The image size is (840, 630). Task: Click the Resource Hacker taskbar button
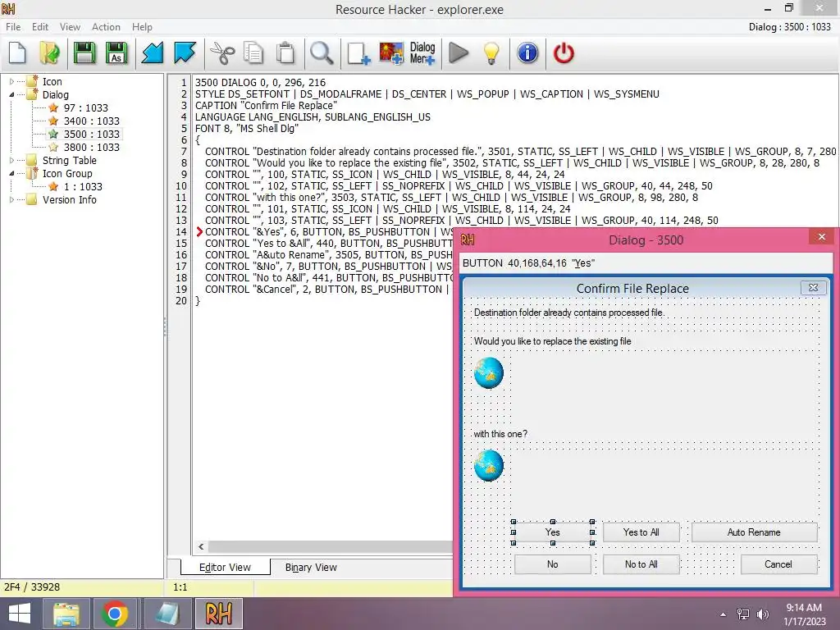click(218, 614)
